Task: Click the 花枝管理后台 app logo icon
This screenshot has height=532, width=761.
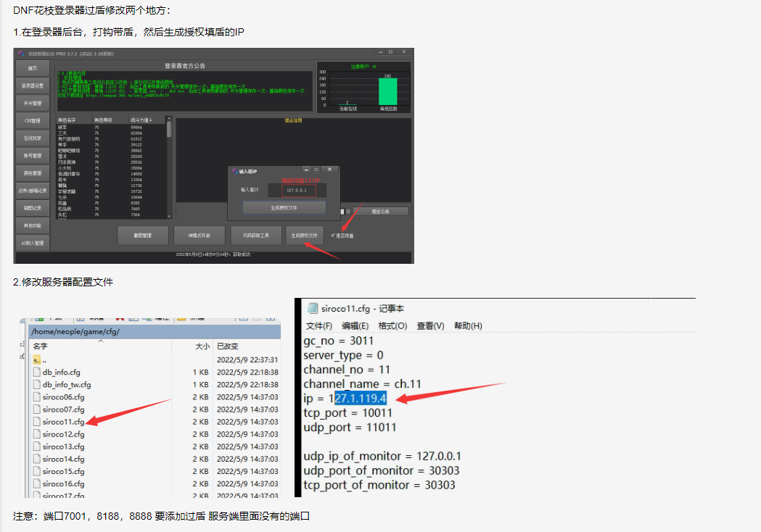Action: coord(21,54)
